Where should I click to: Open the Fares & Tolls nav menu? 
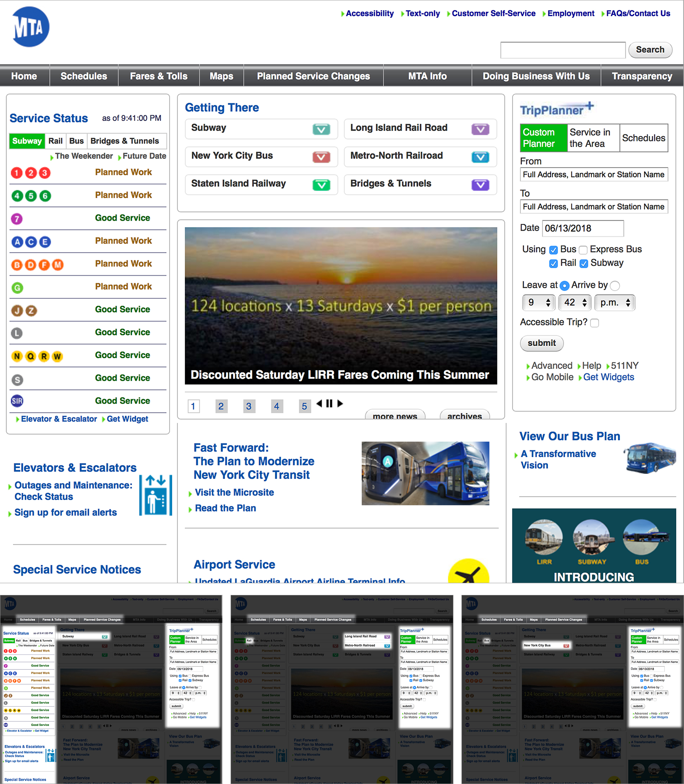[x=159, y=76]
